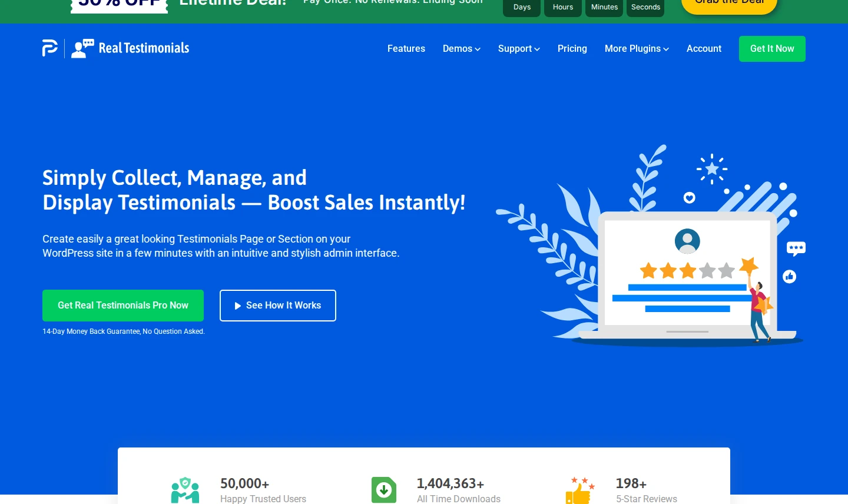Click the Happy Trusted Users icon
The image size is (848, 504).
click(185, 490)
